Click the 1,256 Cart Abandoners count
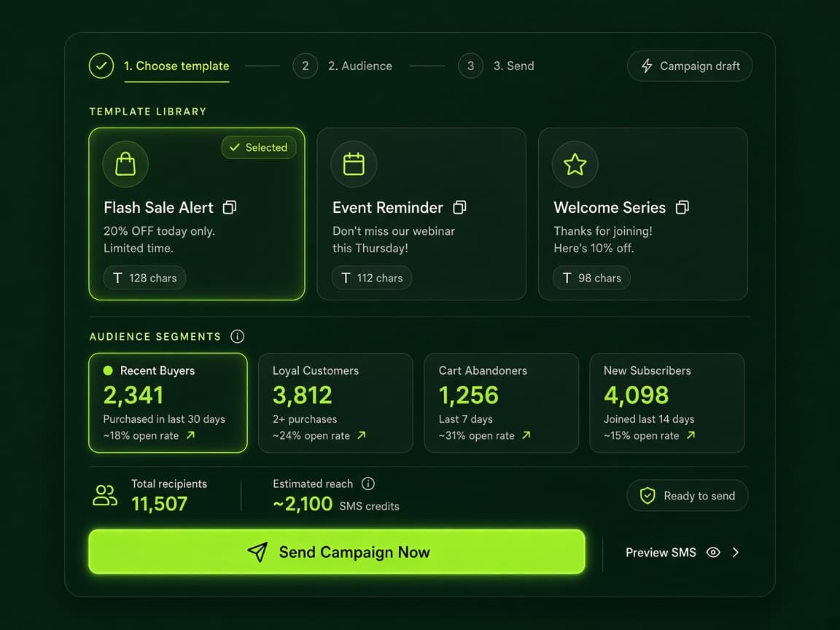The height and width of the screenshot is (630, 840). (468, 395)
